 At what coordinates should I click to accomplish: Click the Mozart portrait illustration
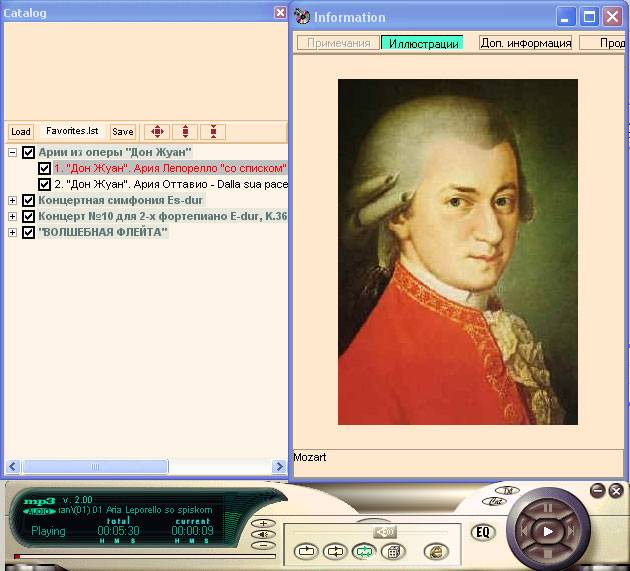(458, 252)
